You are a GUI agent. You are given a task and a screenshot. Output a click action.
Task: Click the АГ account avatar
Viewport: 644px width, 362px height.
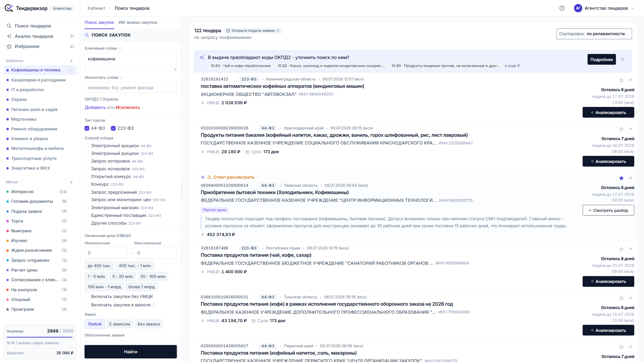pos(578,8)
